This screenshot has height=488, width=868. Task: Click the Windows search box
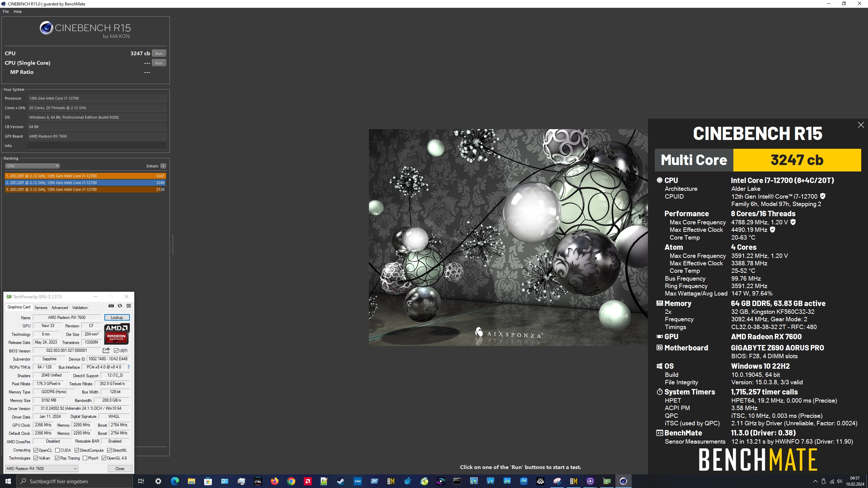coord(75,481)
